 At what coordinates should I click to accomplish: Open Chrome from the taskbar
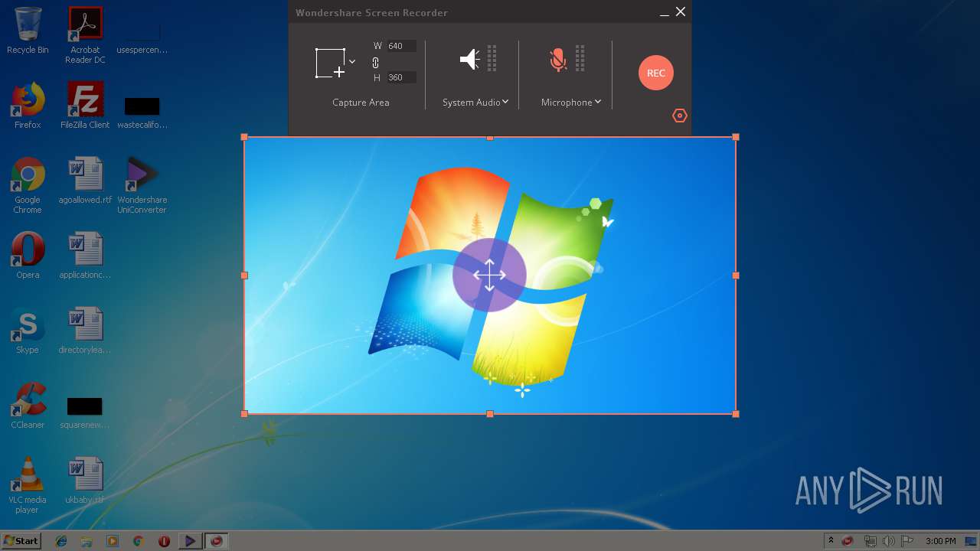click(139, 541)
